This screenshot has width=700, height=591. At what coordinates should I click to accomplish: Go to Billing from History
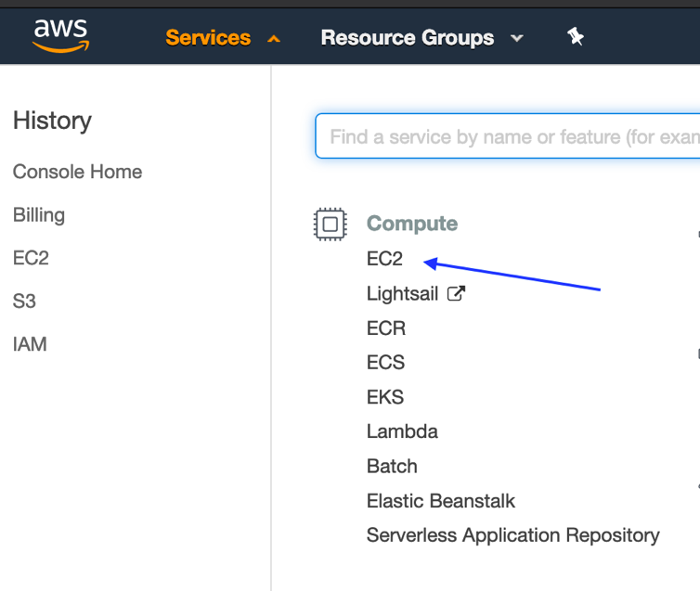coord(39,215)
